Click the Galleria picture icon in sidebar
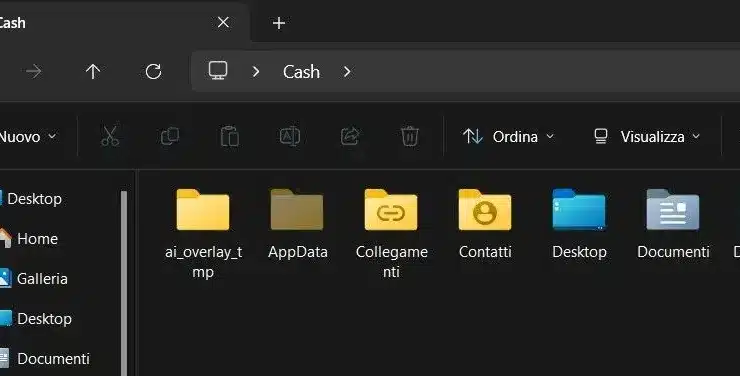The image size is (740, 376). coord(5,278)
